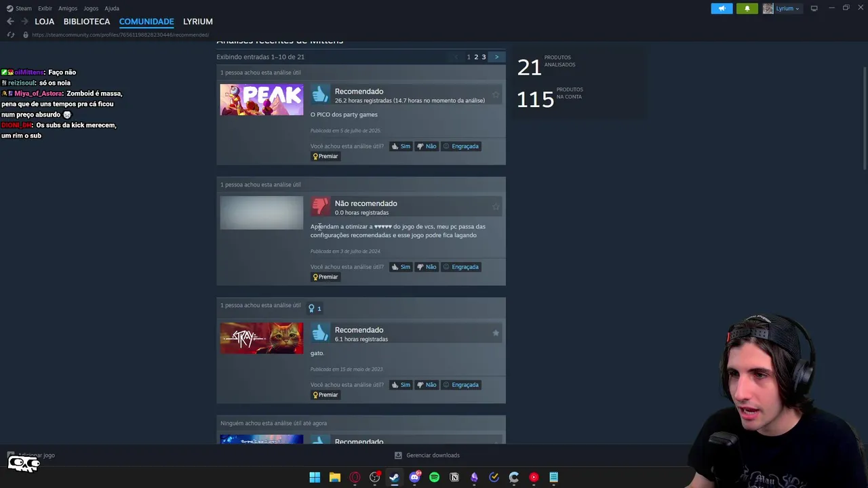868x488 pixels.
Task: Click the red thumbs-down Não recomendado icon
Action: click(x=320, y=206)
